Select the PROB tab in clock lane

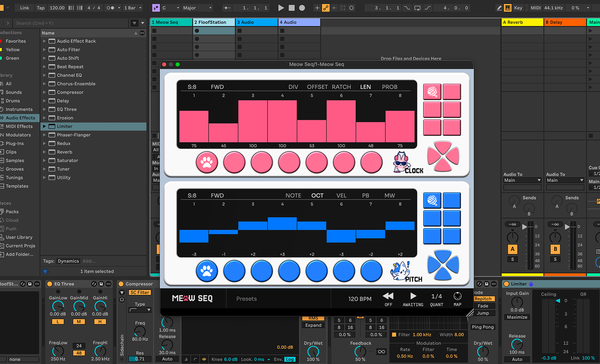pyautogui.click(x=389, y=87)
